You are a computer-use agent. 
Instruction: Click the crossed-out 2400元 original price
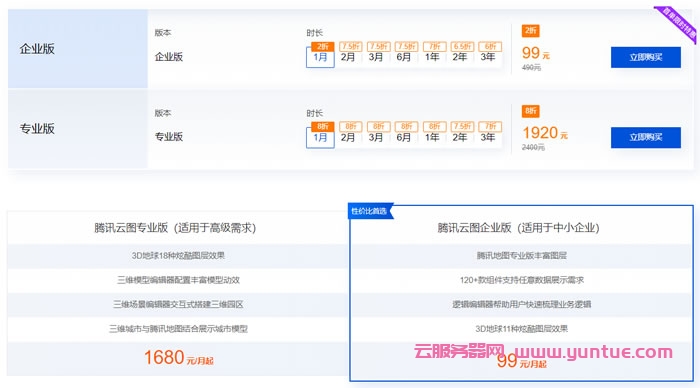[x=533, y=147]
